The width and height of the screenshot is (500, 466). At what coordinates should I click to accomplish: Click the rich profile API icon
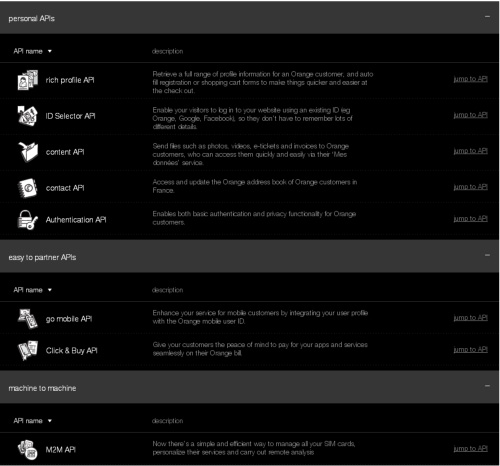pos(28,80)
